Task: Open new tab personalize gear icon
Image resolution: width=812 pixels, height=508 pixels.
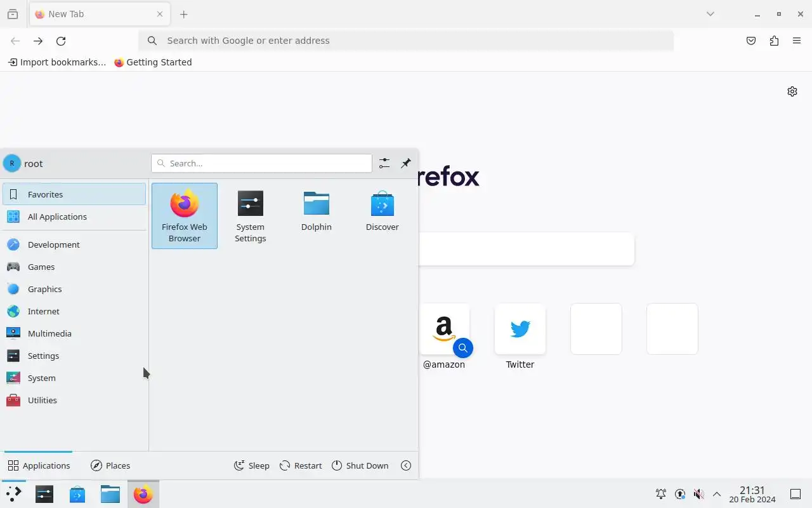Action: tap(792, 91)
